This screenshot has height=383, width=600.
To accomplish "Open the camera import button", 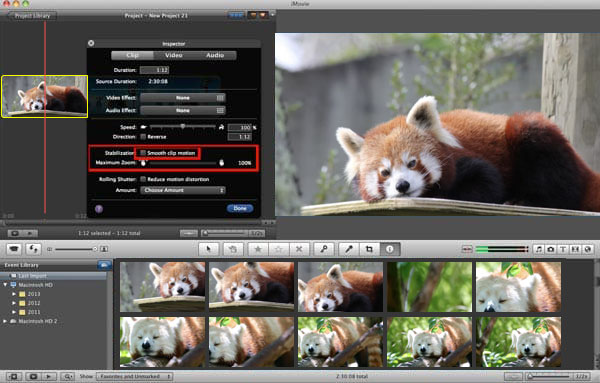I will pos(14,249).
